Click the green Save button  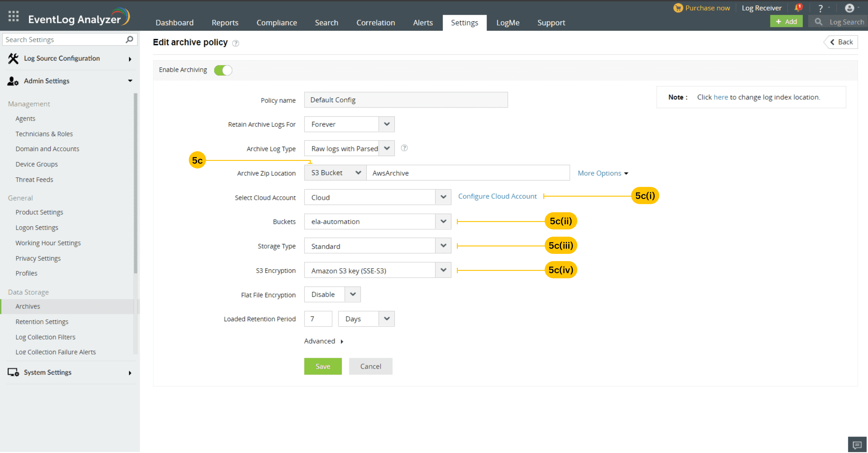click(322, 366)
